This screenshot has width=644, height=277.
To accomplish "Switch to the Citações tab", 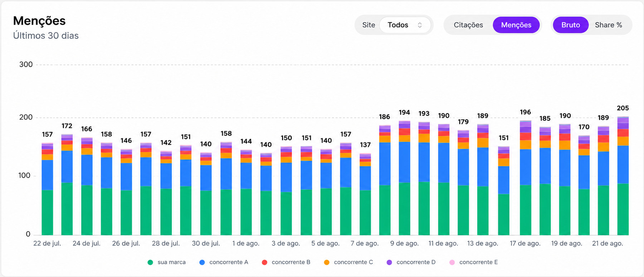I will pyautogui.click(x=468, y=25).
